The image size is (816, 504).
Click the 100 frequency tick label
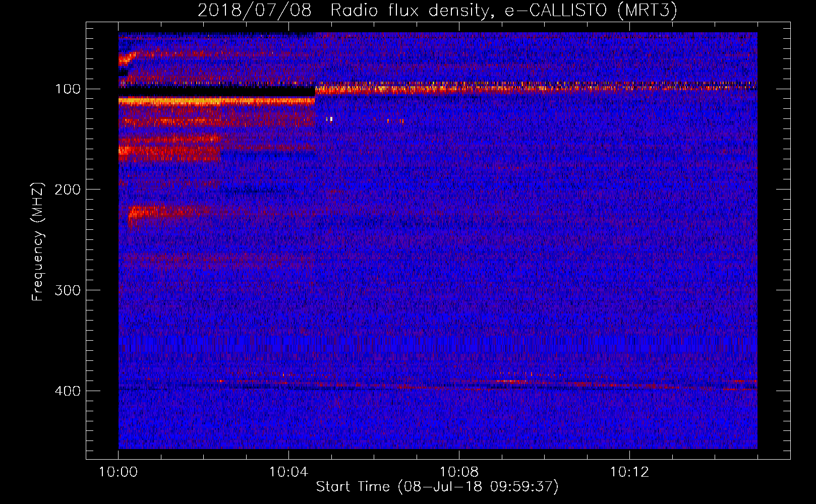[68, 89]
